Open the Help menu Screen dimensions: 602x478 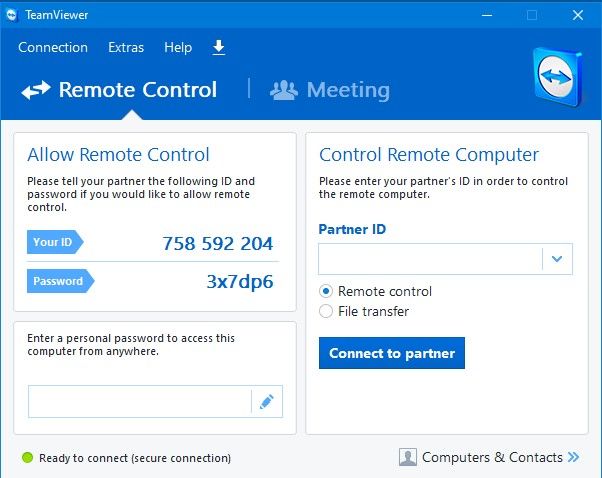178,47
